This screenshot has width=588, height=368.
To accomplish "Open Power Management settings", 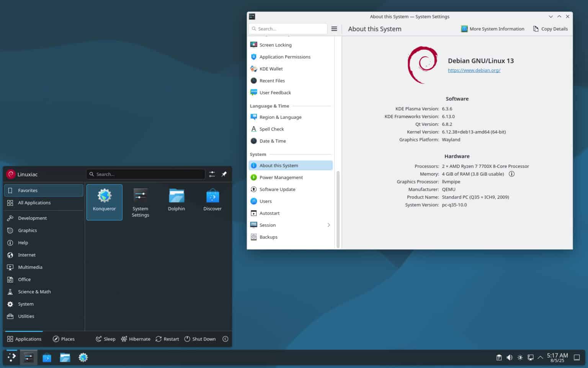I will (281, 177).
